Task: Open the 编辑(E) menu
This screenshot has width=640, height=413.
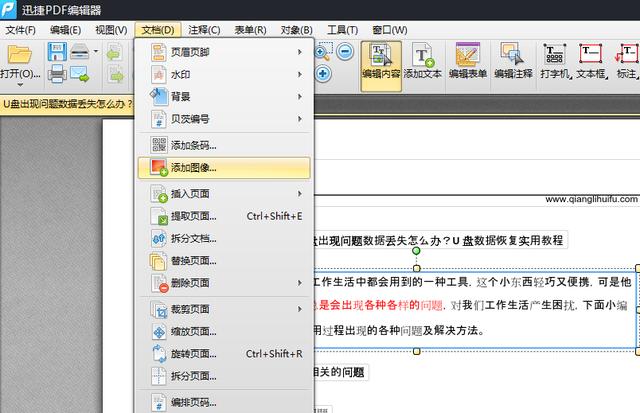Action: click(x=65, y=30)
